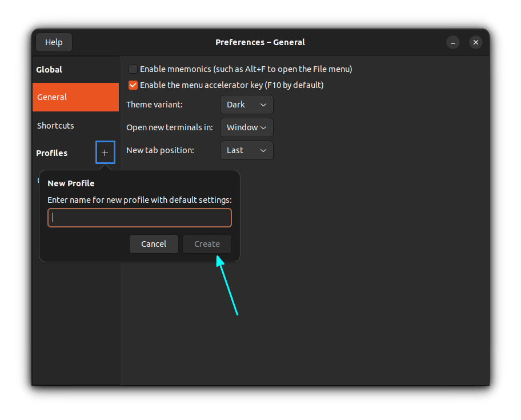
Task: Expand the Open new terminals in dropdown
Action: click(x=246, y=127)
